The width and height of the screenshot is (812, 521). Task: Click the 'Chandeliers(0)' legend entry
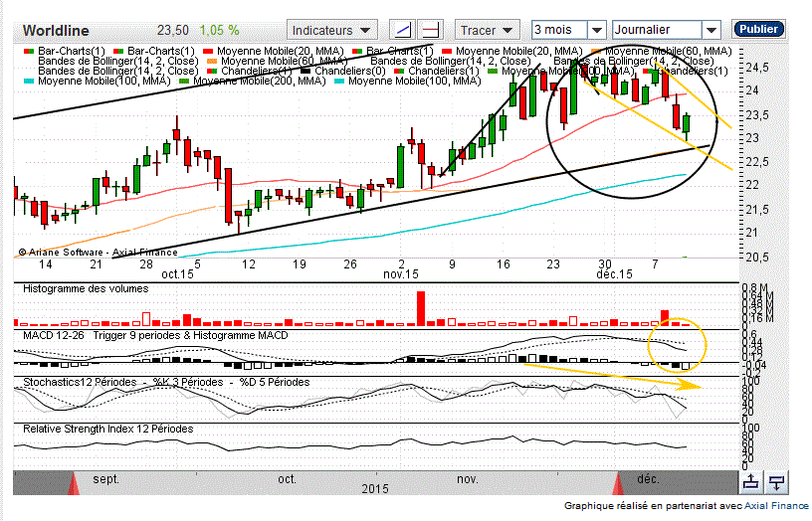(x=343, y=71)
